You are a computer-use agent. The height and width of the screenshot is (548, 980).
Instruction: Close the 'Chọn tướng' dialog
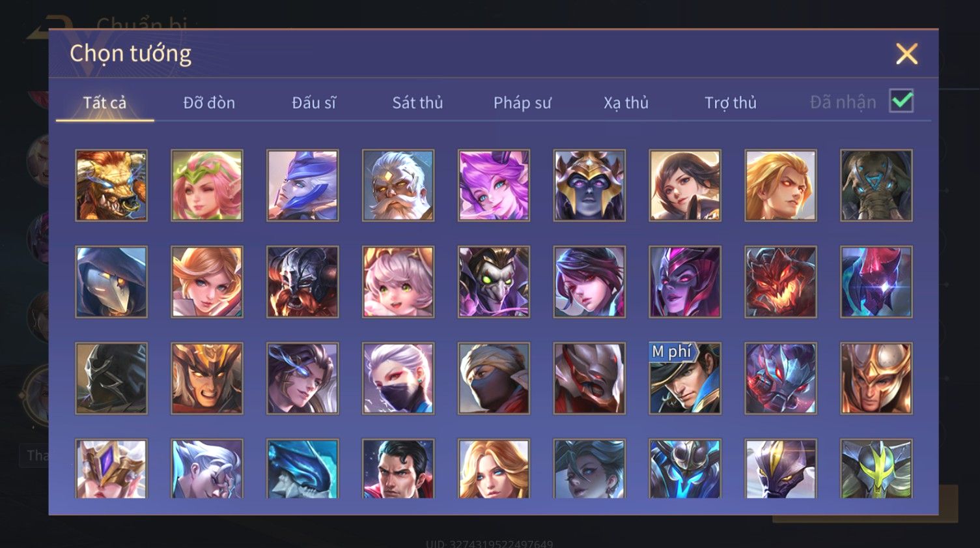tap(906, 53)
